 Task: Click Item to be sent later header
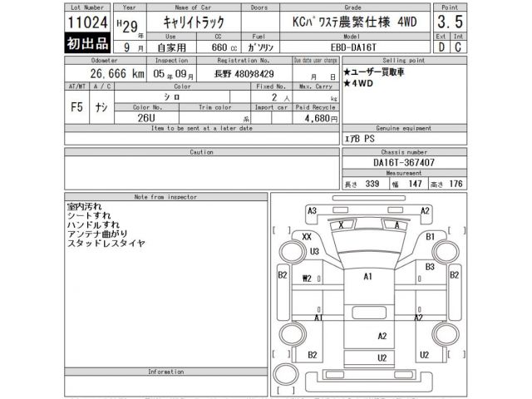(202, 128)
